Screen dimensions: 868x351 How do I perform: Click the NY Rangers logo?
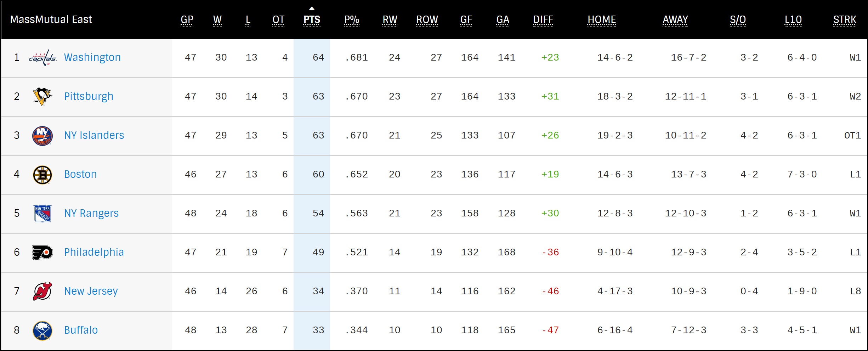[x=42, y=214]
